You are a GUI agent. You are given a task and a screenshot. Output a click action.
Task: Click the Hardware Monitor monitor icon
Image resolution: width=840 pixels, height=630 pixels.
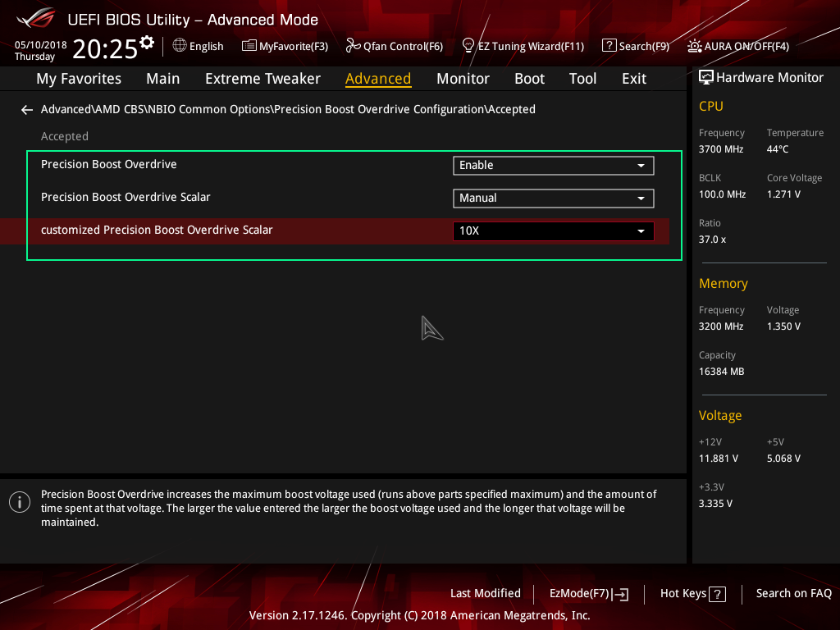point(706,77)
